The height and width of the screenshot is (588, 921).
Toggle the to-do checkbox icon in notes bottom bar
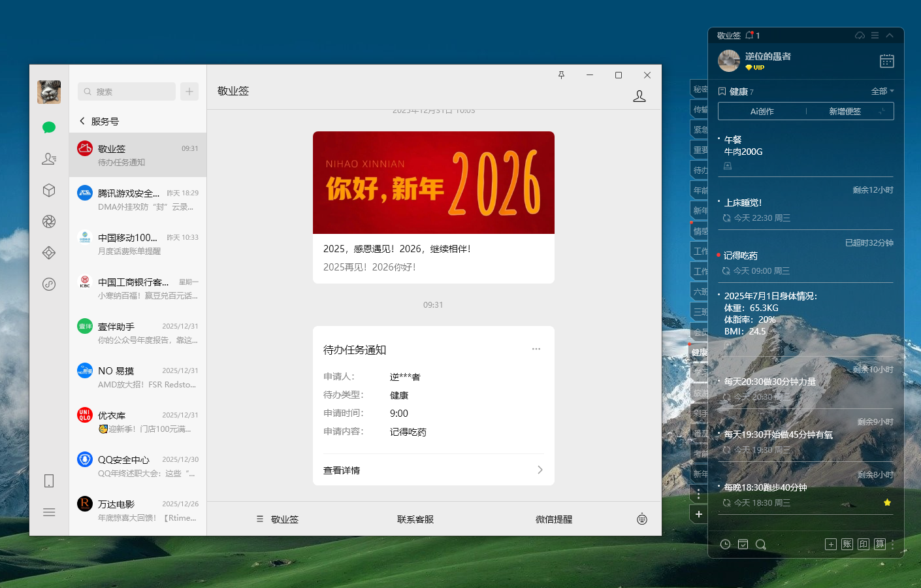click(x=743, y=544)
